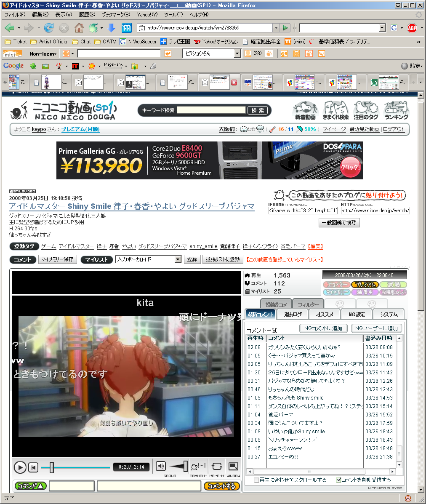Switch player WINDOW size icon
This screenshot has width=426, height=504.
tap(233, 467)
